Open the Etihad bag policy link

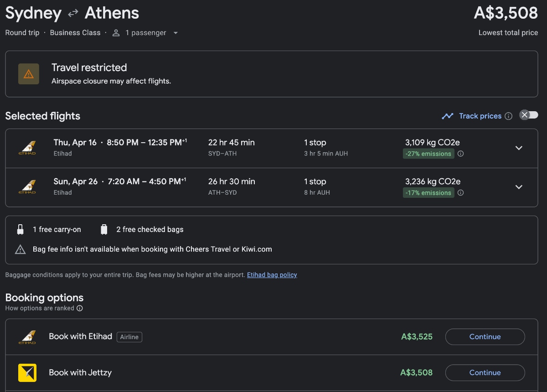coord(272,275)
